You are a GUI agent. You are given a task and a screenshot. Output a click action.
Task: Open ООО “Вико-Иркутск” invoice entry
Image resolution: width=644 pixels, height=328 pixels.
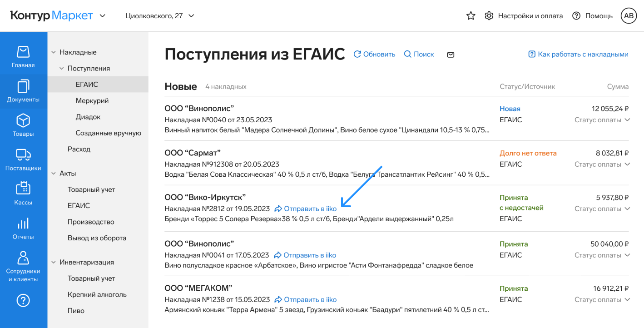coord(205,197)
